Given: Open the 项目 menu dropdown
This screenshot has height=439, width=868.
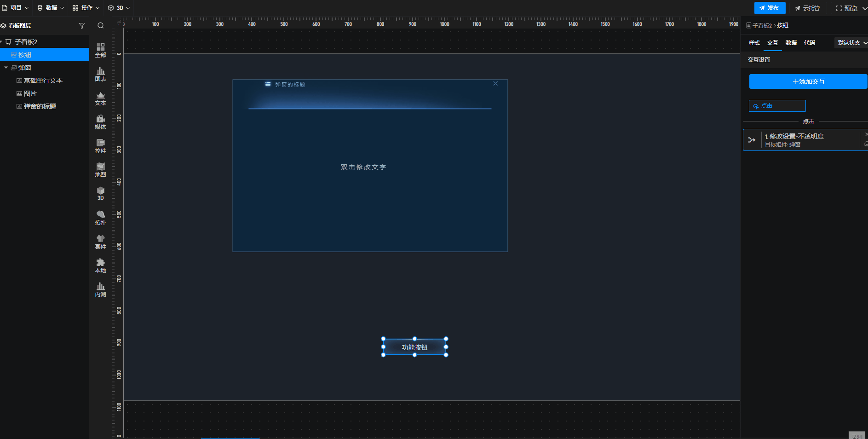Looking at the screenshot, I should pos(16,8).
